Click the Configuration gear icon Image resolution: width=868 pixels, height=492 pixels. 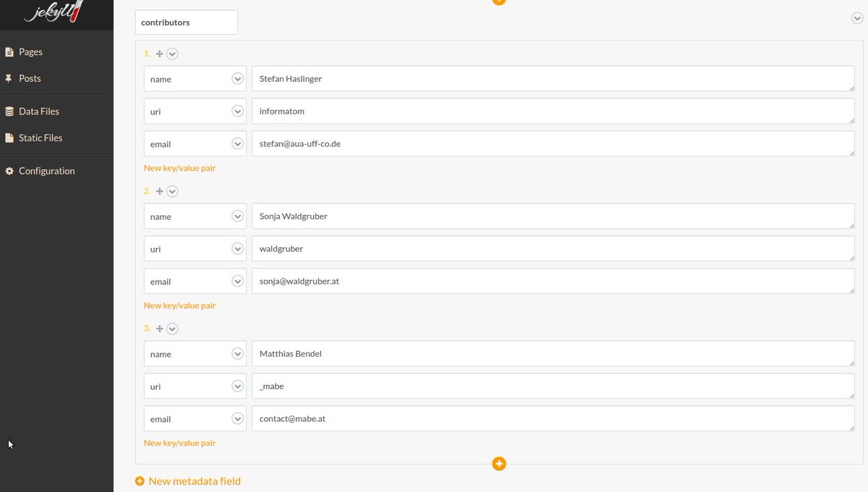coord(9,171)
